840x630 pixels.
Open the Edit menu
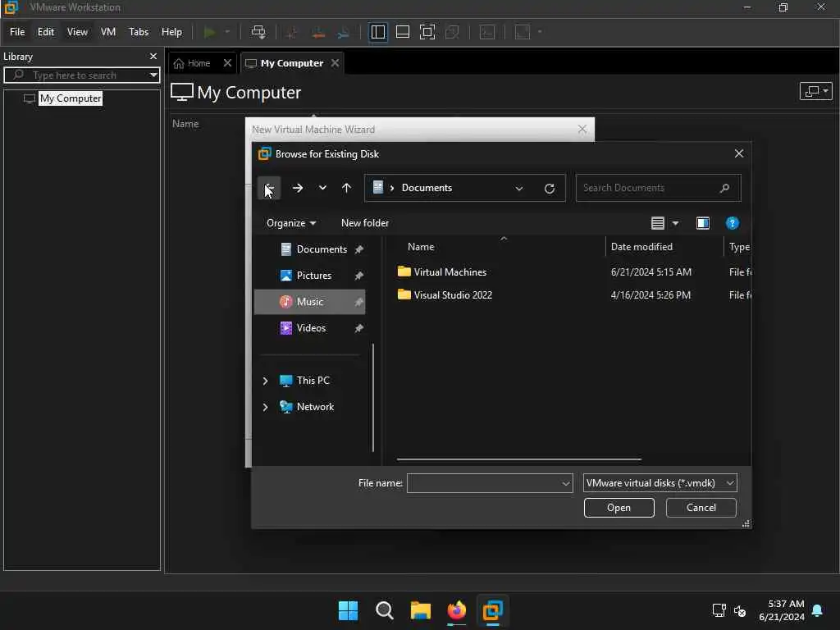click(x=46, y=32)
